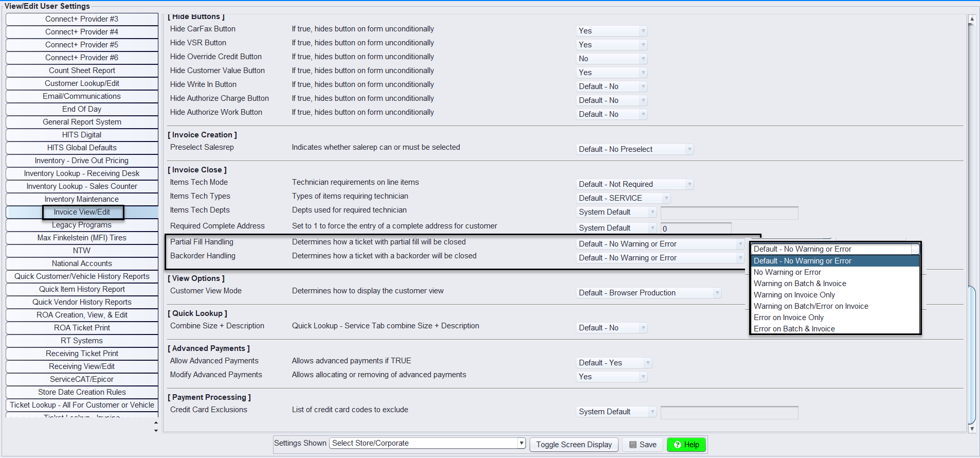Expand the Hide CarFax Button dropdown

coord(611,31)
